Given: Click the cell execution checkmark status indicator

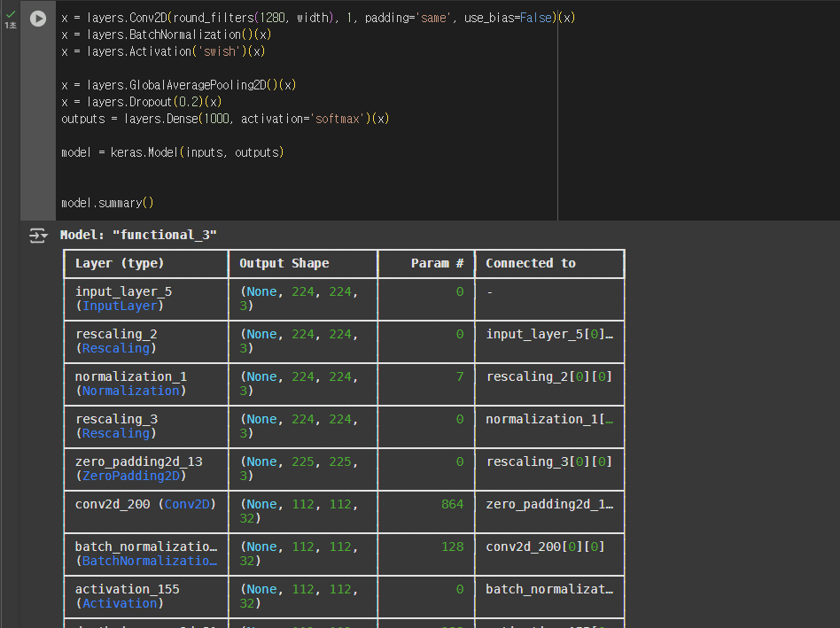Looking at the screenshot, I should [x=11, y=14].
